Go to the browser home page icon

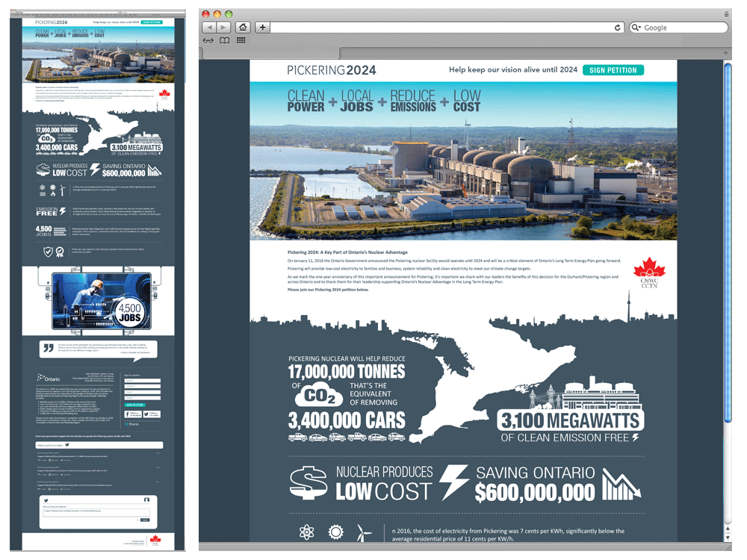242,28
